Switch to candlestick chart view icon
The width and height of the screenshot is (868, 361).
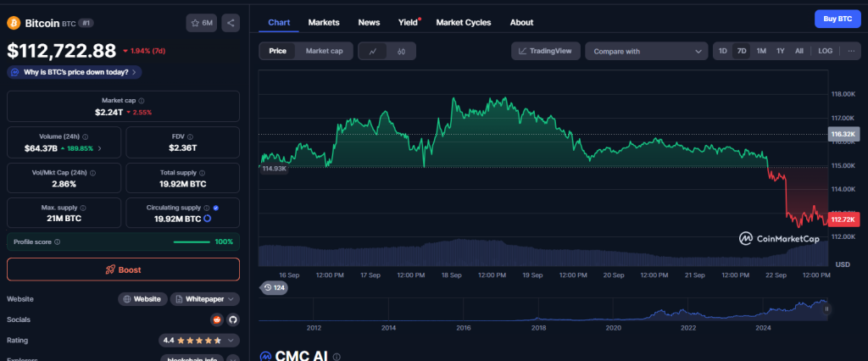click(401, 52)
